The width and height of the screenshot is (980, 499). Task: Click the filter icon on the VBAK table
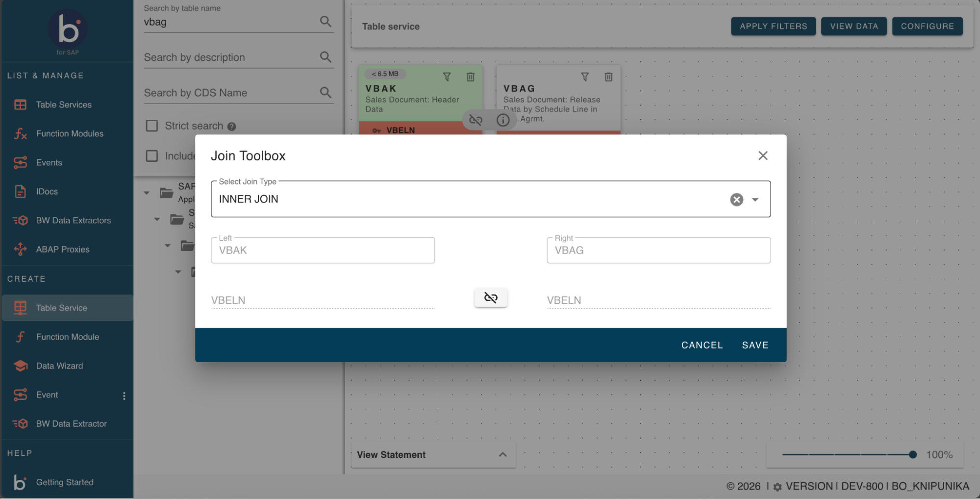click(x=447, y=77)
